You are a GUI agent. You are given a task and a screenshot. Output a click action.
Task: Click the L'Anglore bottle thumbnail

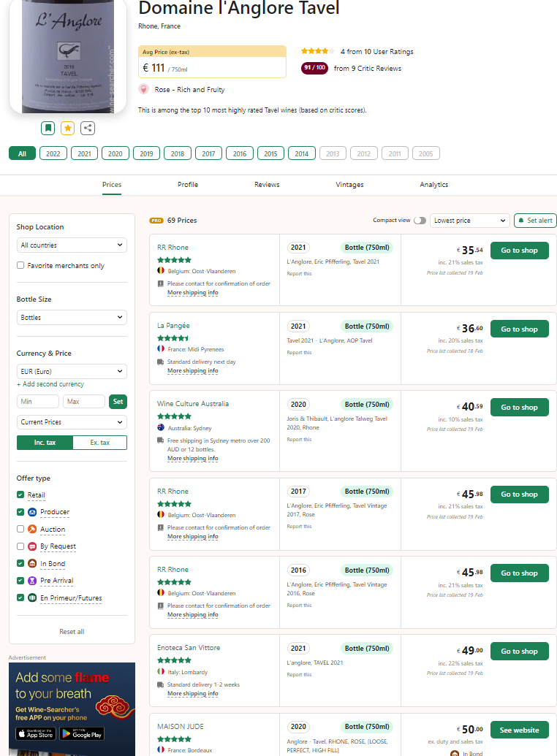(67, 56)
